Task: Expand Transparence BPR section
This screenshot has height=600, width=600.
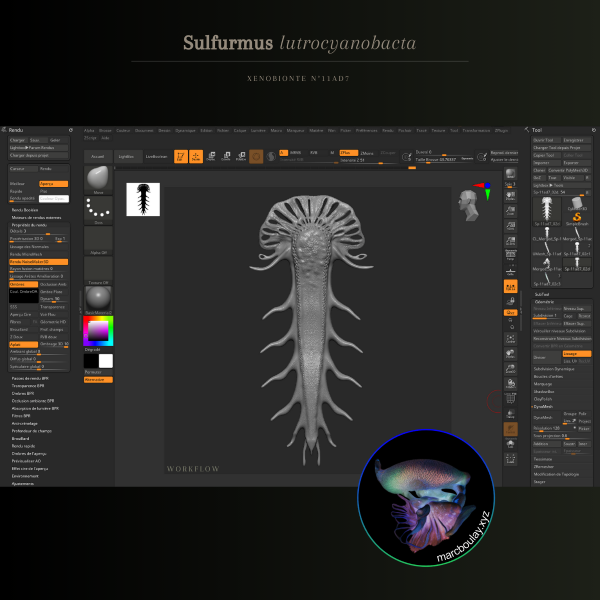Action: (x=28, y=386)
